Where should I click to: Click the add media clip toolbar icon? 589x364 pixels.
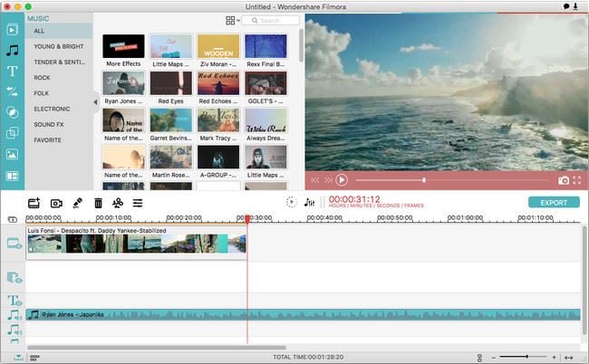pyautogui.click(x=34, y=203)
